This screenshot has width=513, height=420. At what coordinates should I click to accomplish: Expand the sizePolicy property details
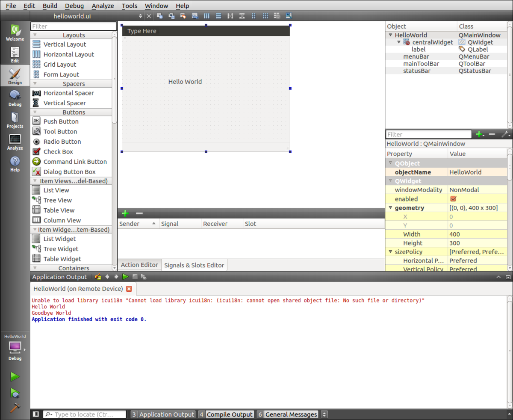point(389,251)
